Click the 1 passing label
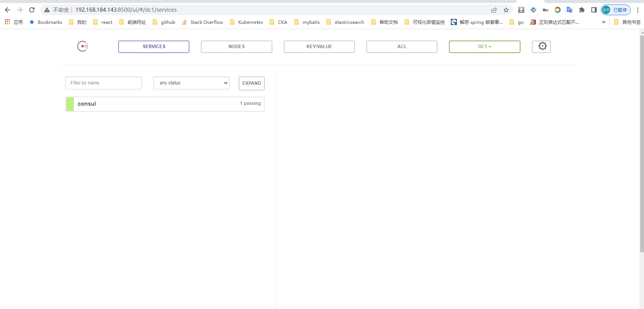 [x=250, y=103]
